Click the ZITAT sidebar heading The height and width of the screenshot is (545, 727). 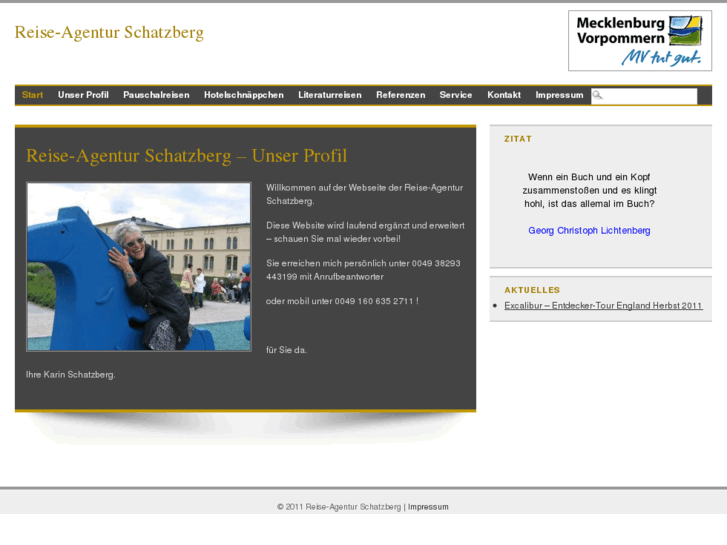tap(518, 139)
